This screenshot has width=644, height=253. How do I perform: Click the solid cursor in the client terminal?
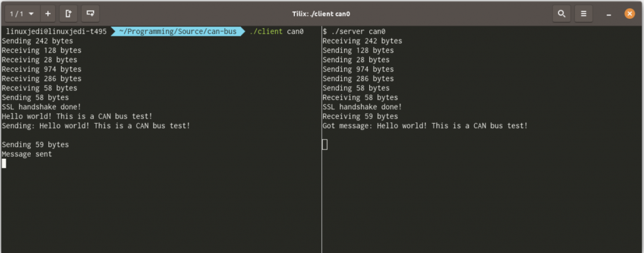[4, 164]
